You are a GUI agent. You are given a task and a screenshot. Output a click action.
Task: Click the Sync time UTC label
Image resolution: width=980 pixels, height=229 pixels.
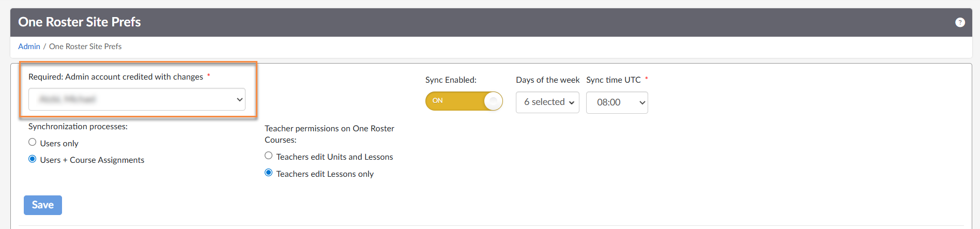[x=613, y=80]
